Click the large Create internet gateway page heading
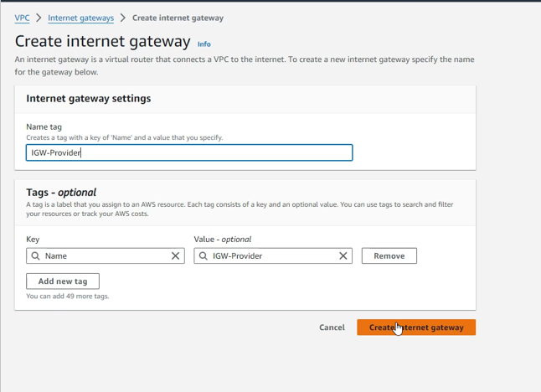The height and width of the screenshot is (392, 541). [102, 41]
